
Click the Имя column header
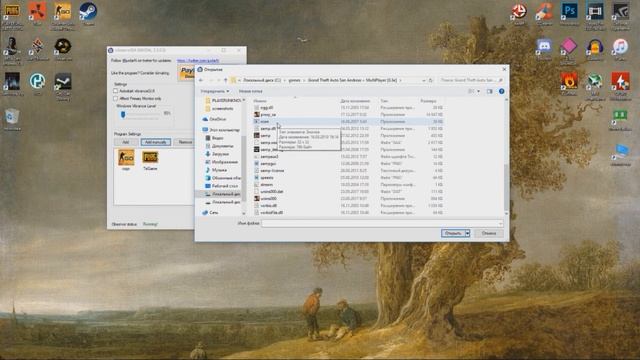[260, 101]
